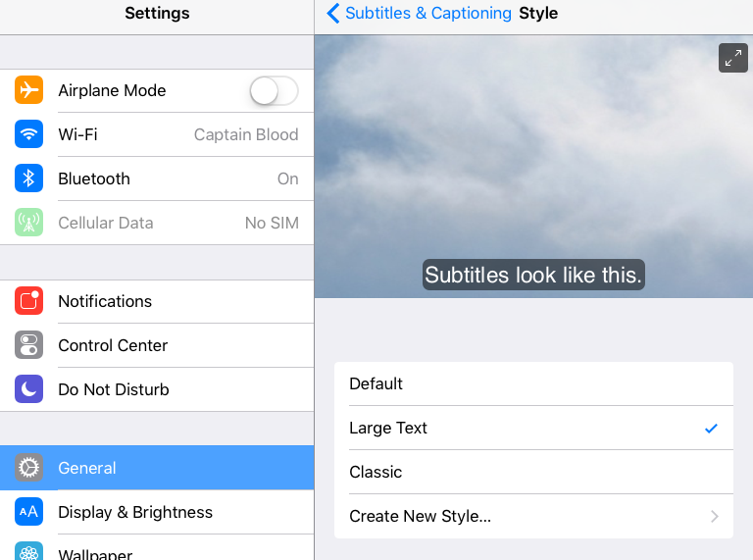
Task: Tap Create New Style… text
Action: (x=421, y=516)
